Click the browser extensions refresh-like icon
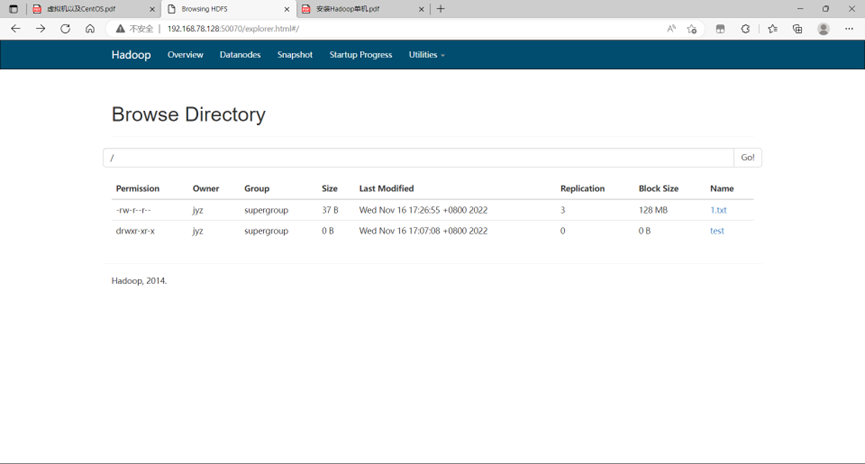This screenshot has height=464, width=865. click(x=745, y=29)
